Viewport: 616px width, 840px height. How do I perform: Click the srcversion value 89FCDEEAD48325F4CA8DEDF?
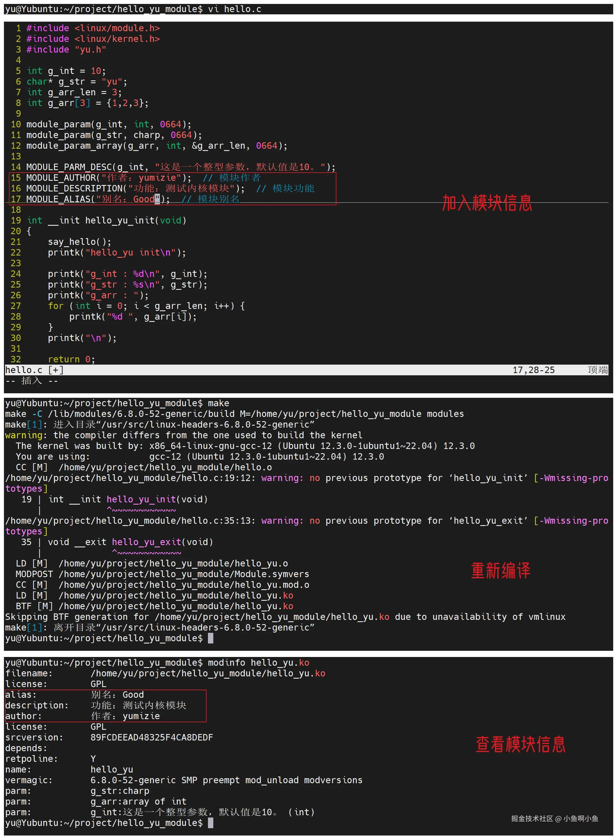151,737
